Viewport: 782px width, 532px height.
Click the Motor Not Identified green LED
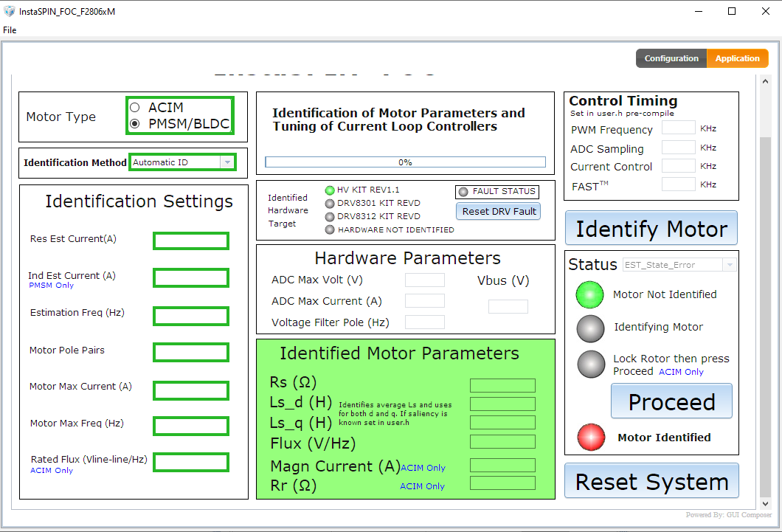click(590, 294)
